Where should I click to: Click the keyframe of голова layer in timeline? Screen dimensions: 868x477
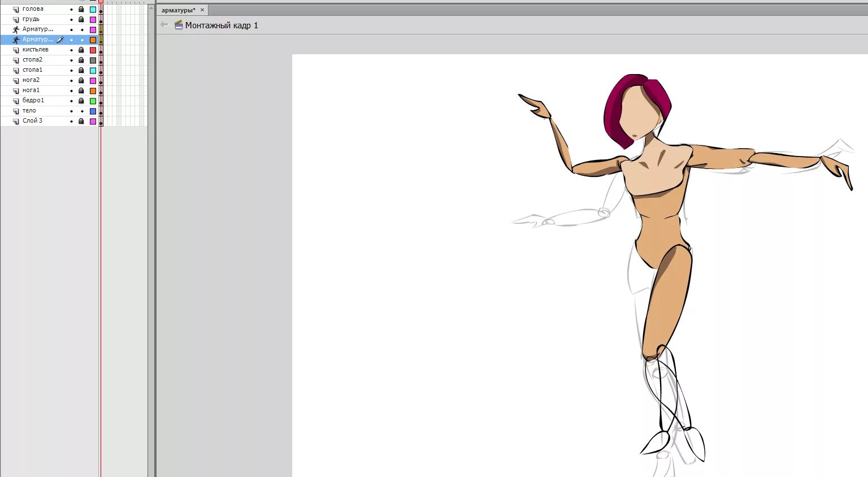(x=101, y=10)
